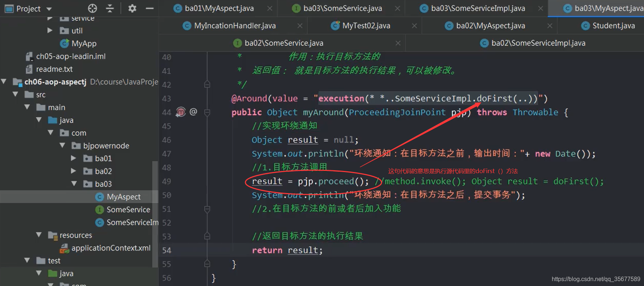The image size is (644, 286).
Task: Toggle comment fold marker at line 42
Action: (207, 85)
